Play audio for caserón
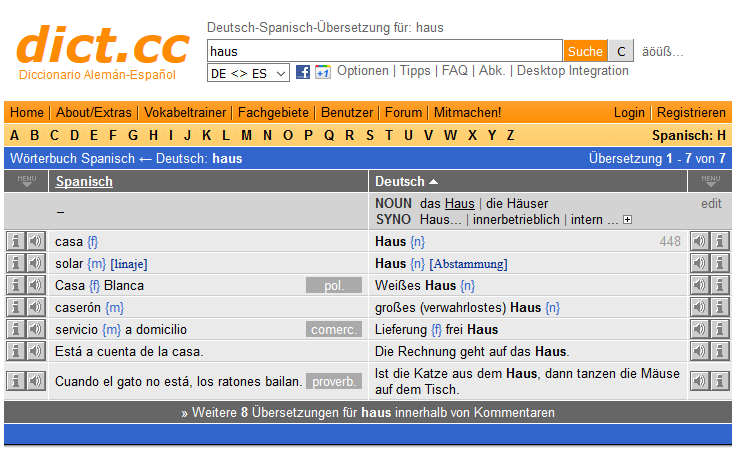This screenshot has width=737, height=450. click(35, 307)
